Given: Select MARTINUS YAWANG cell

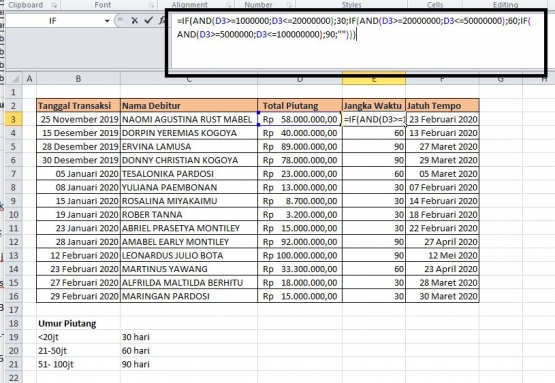Looking at the screenshot, I should (189, 269).
